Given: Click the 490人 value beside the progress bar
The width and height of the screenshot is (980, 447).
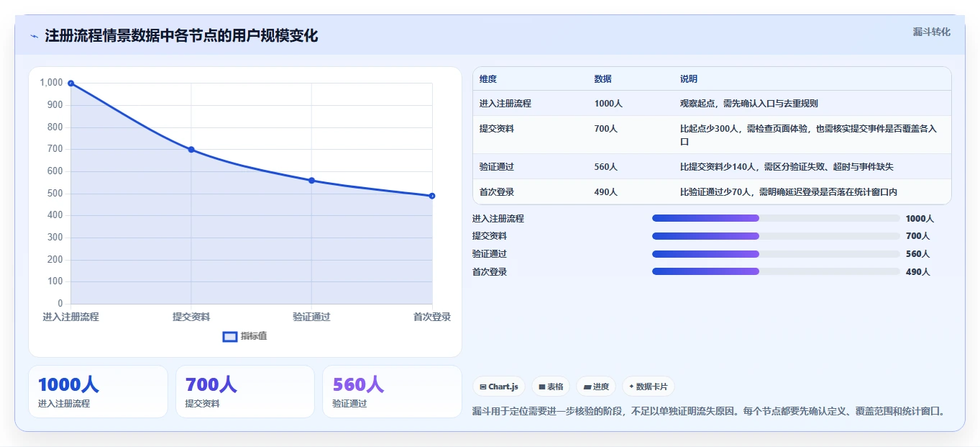Looking at the screenshot, I should point(917,272).
